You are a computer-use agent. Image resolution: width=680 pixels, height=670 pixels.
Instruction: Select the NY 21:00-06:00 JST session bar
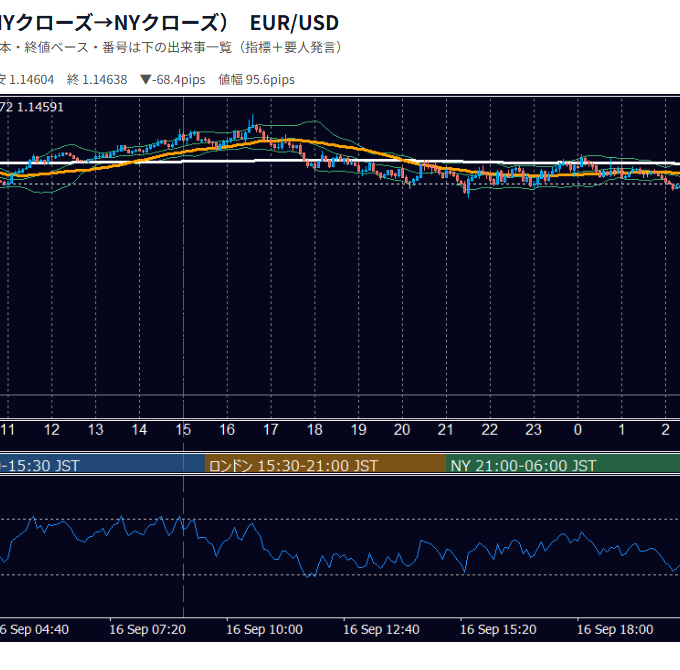tap(563, 463)
